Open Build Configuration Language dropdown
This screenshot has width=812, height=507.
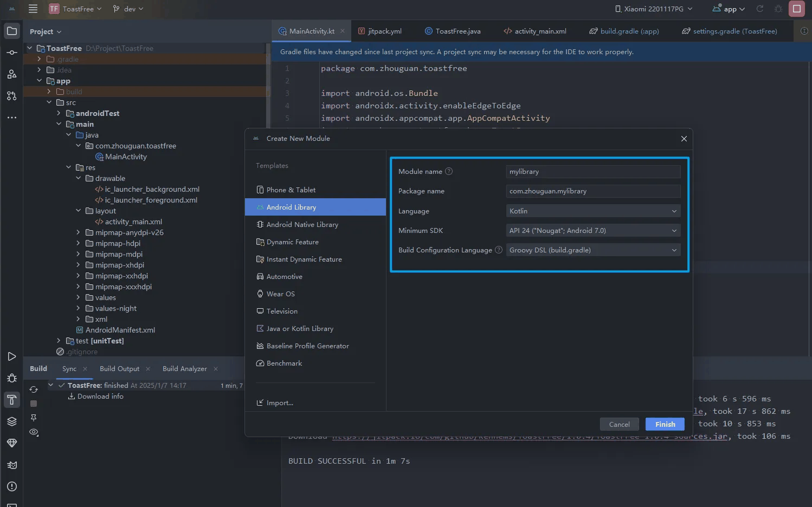click(x=593, y=250)
